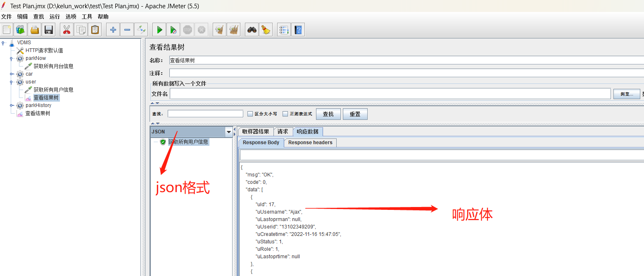Screen dimensions: 644x276
Task: Click the "uUserid": "13102349209" line
Action: [286, 227]
